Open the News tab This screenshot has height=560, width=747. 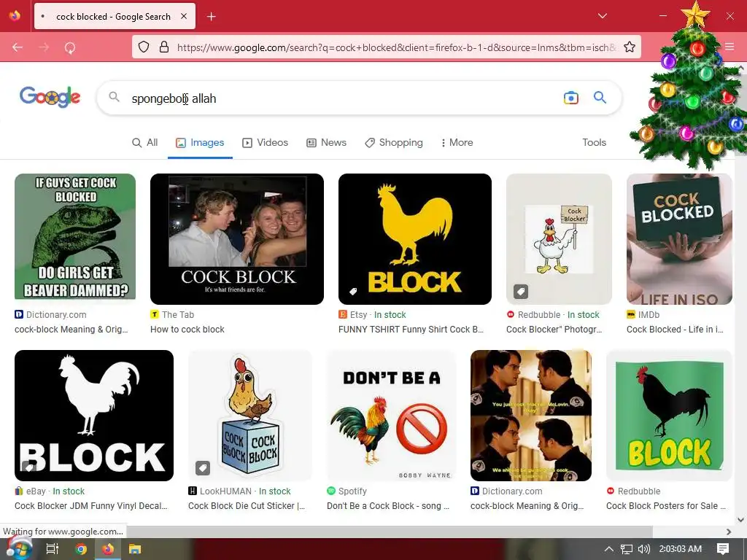[x=326, y=142]
